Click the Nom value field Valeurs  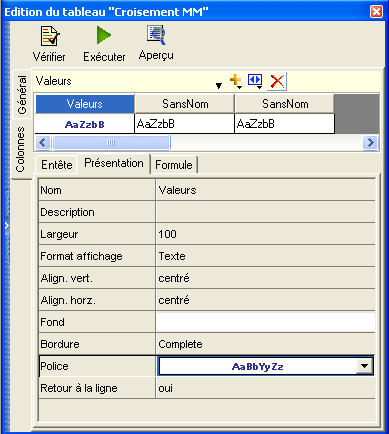click(265, 190)
